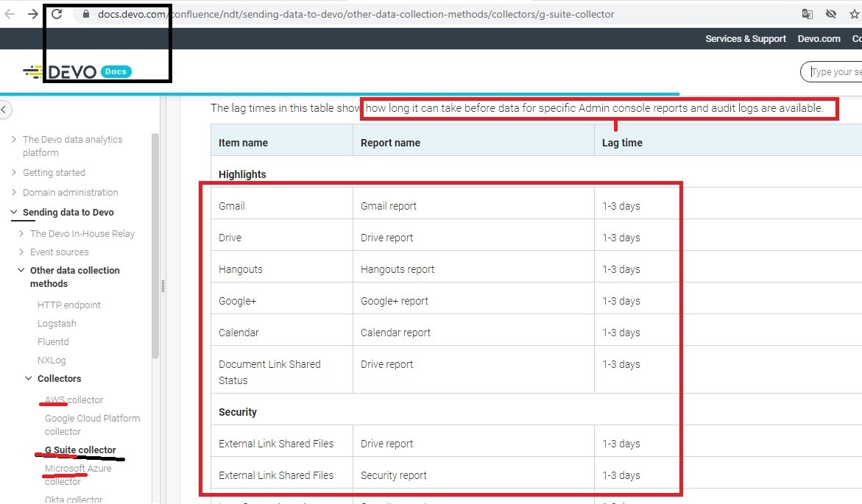Open the NXLog page
This screenshot has width=862, height=504.
[x=52, y=361]
